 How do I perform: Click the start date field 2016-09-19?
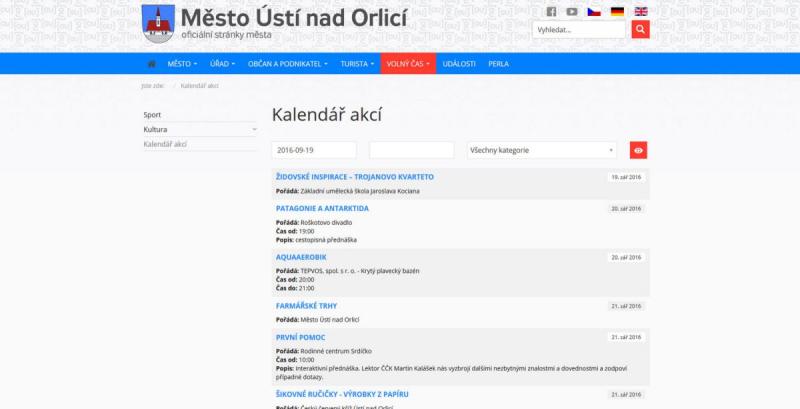point(314,150)
